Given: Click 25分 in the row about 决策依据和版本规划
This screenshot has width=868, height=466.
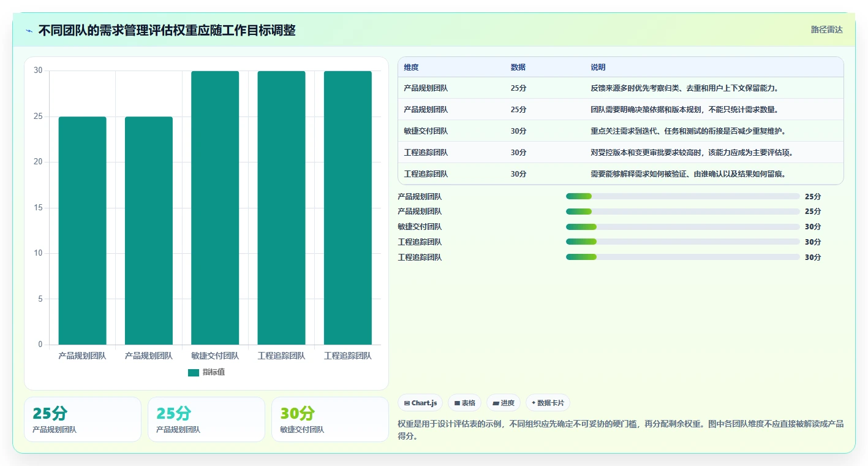Looking at the screenshot, I should click(518, 110).
